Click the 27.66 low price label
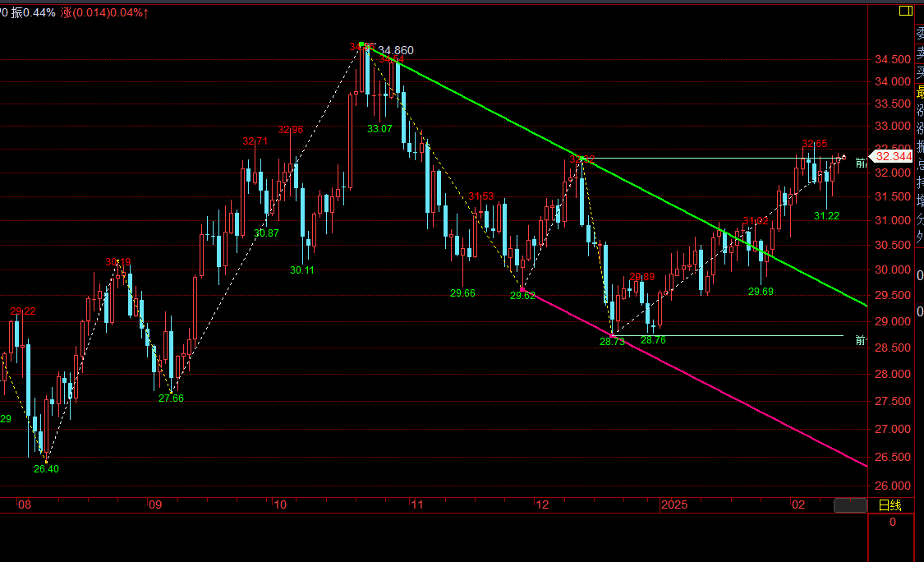Viewport: 924px width, 562px height. tap(171, 398)
